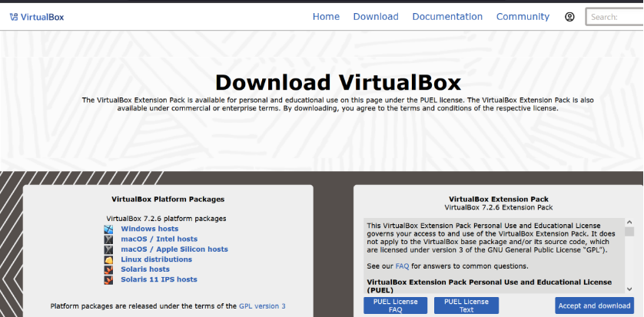Click the macOS / Intel hosts icon
Image resolution: width=644 pixels, height=317 pixels.
pyautogui.click(x=108, y=239)
